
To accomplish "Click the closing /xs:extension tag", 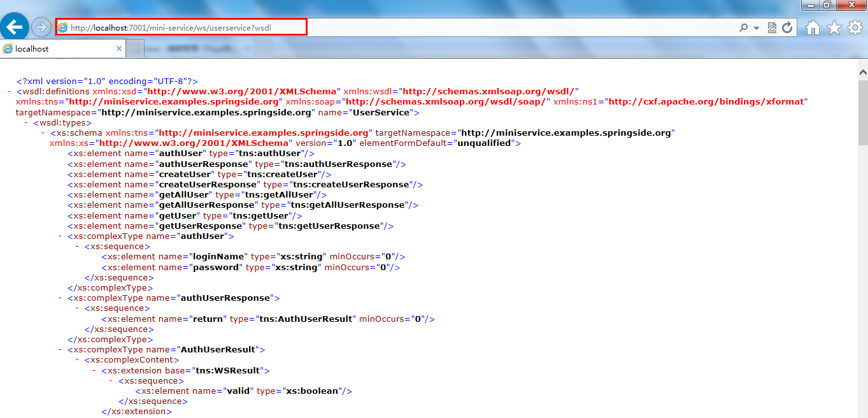I will 136,412.
